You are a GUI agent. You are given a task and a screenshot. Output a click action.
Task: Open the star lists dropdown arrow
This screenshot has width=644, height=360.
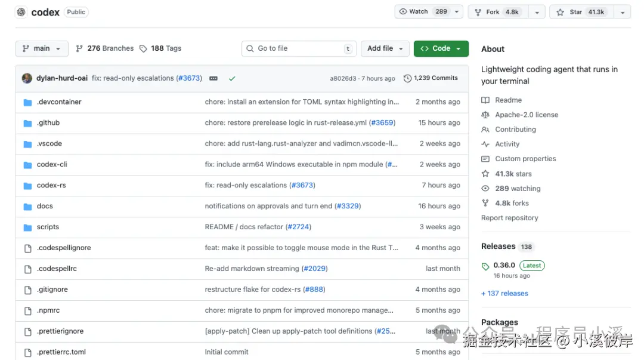pyautogui.click(x=623, y=13)
